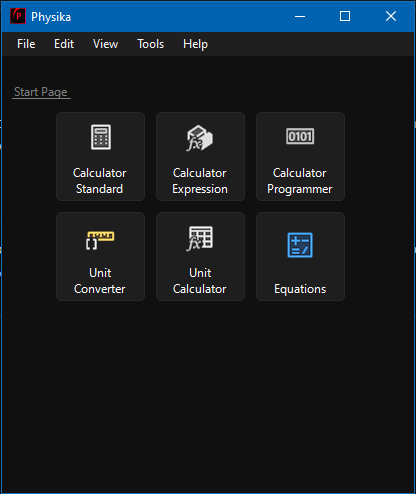This screenshot has height=494, width=416.
Task: Launch the Calculator Expression tile label
Action: [x=200, y=181]
